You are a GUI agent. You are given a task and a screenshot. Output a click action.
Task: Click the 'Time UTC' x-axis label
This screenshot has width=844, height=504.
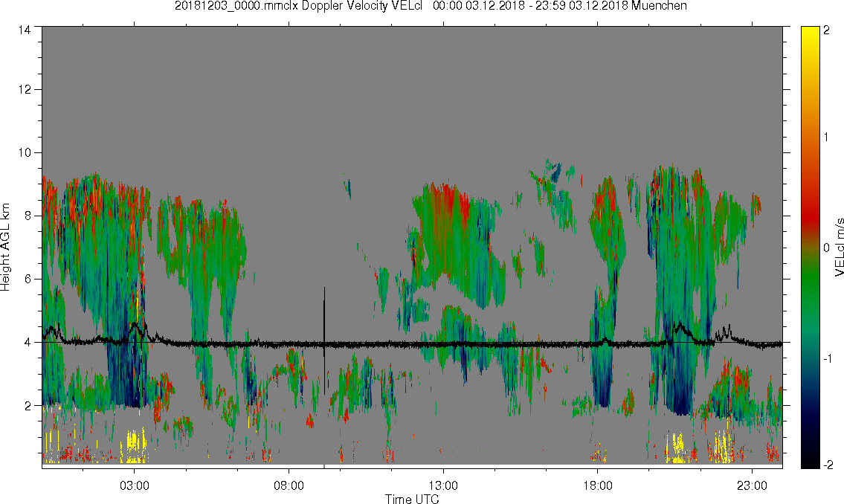(x=412, y=499)
